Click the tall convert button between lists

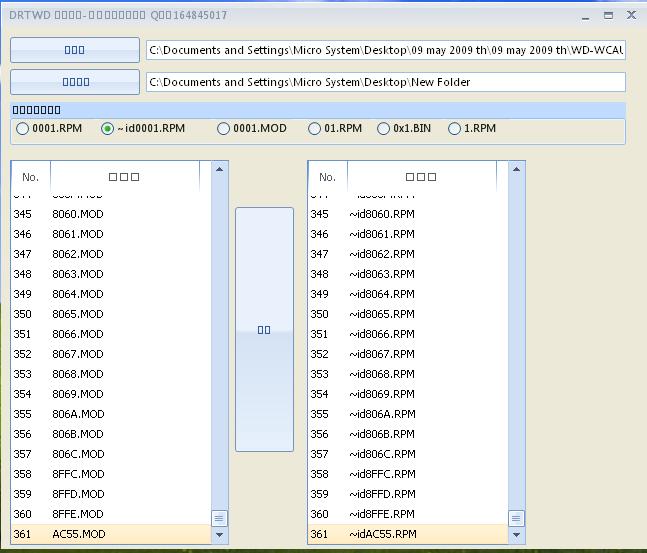tap(264, 329)
